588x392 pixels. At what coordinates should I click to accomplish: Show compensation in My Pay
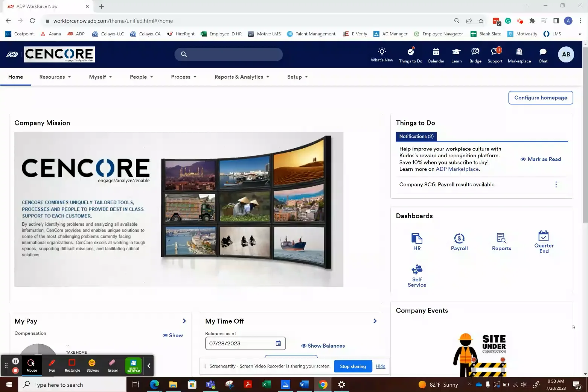[x=173, y=335]
